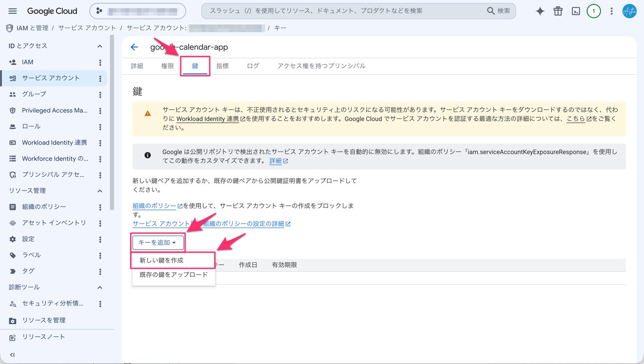
Task: Open the notifications badge showing 1
Action: [593, 11]
